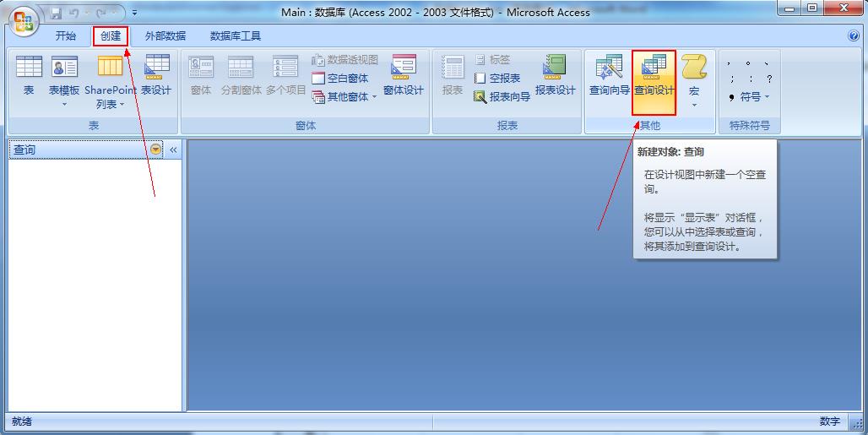Minimize the Microsoft Access window
This screenshot has height=435, width=868.
coord(790,8)
